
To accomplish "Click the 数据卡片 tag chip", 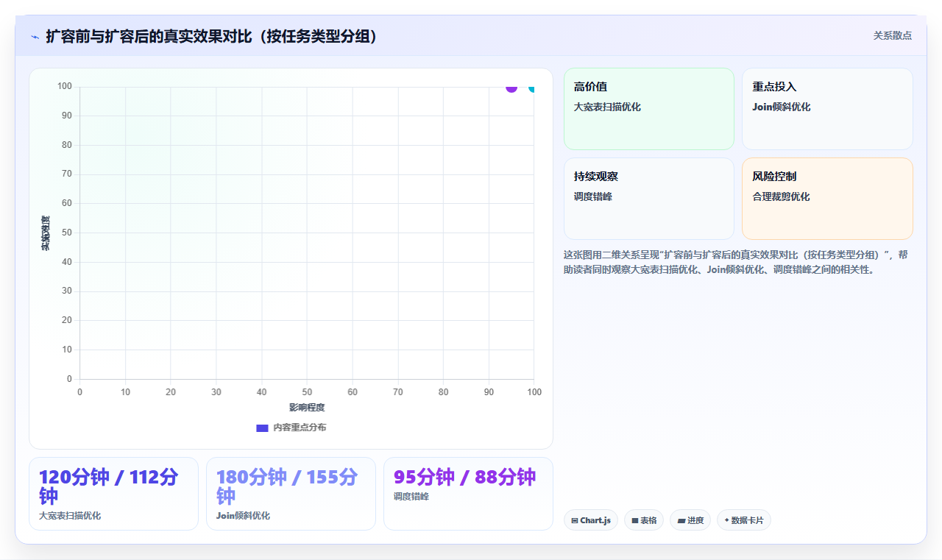I will (x=744, y=520).
